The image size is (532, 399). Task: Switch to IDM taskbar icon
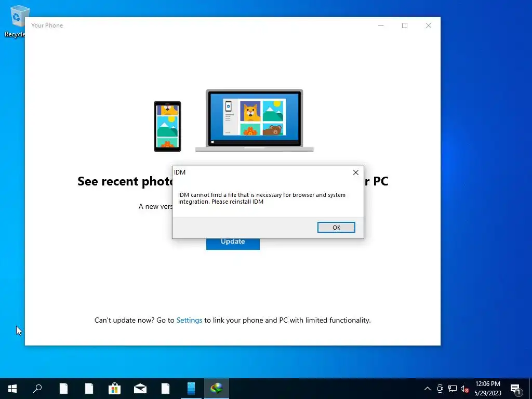click(x=217, y=389)
